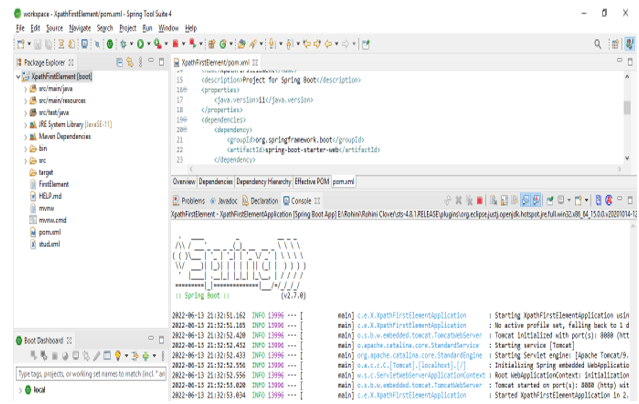Screen dimensions: 639x404
Task: Toggle Scroll Lock in Console toolbar
Action: (x=504, y=201)
